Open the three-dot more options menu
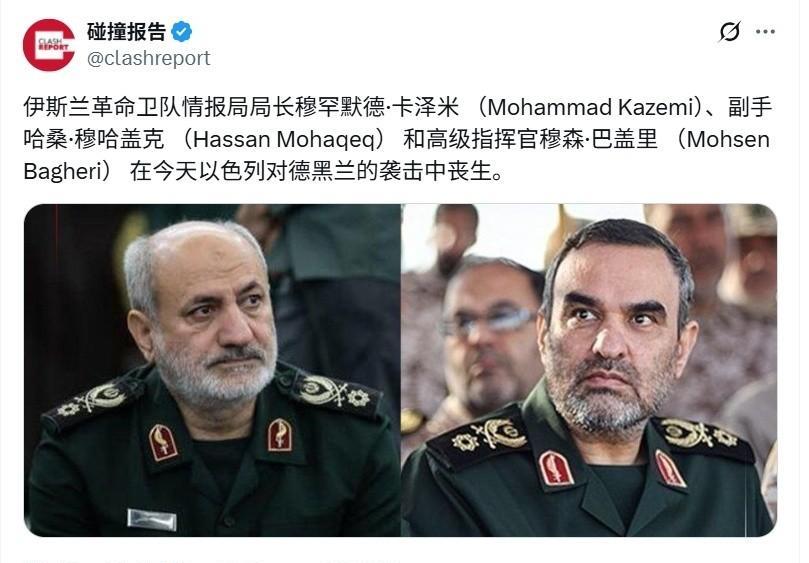 pyautogui.click(x=765, y=31)
